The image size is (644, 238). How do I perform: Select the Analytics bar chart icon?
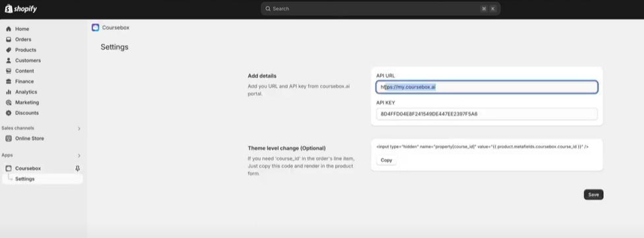point(8,92)
